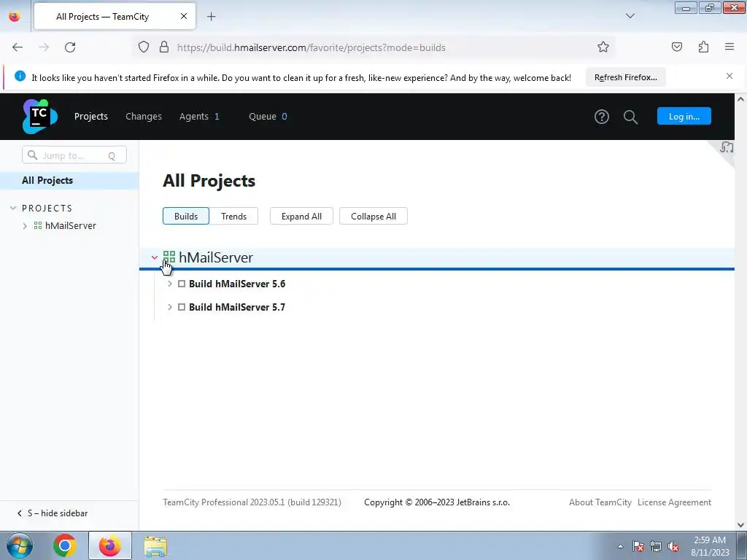The width and height of the screenshot is (747, 560).
Task: Open File Explorer from the taskbar
Action: [155, 546]
